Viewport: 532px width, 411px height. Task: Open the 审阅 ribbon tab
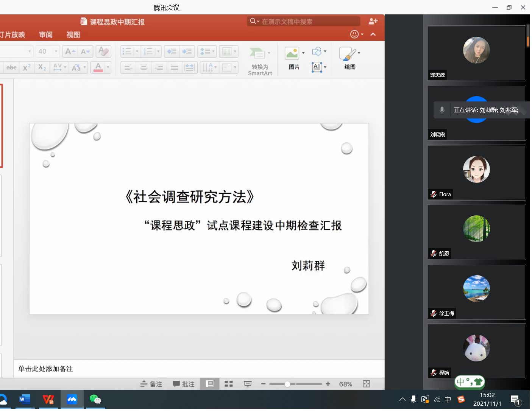46,35
